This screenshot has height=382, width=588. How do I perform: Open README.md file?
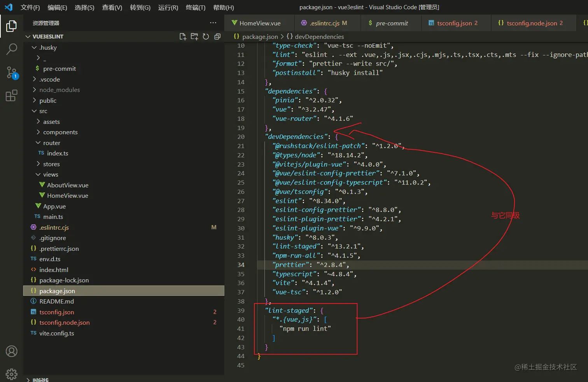coord(124,302)
